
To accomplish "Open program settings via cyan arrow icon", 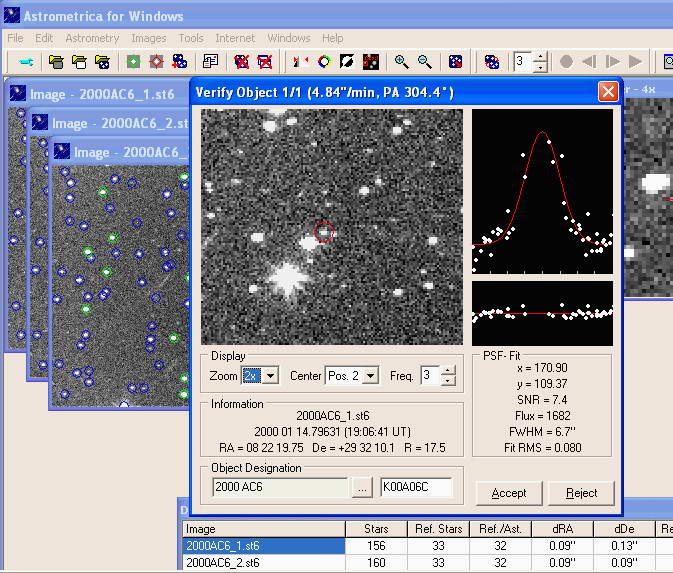I will point(26,62).
